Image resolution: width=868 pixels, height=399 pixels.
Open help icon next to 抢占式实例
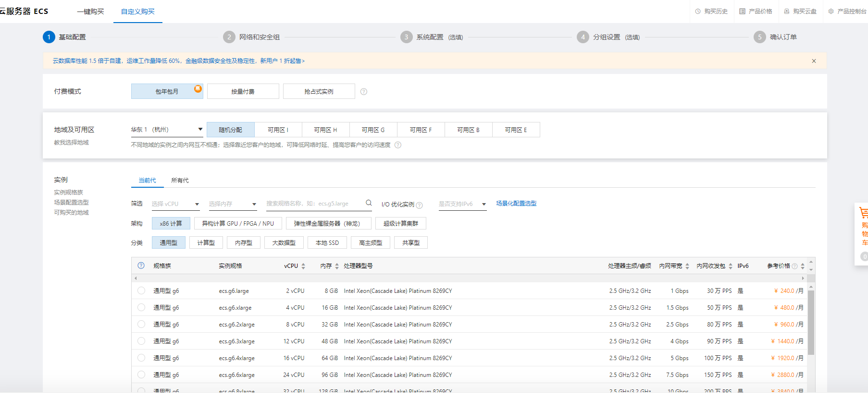pyautogui.click(x=364, y=92)
